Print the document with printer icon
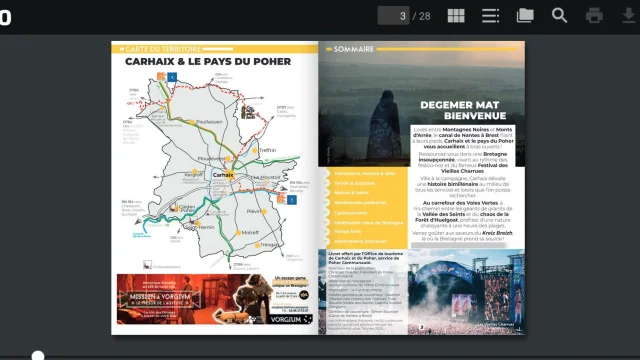Screen dimensions: 640x360 [594, 16]
